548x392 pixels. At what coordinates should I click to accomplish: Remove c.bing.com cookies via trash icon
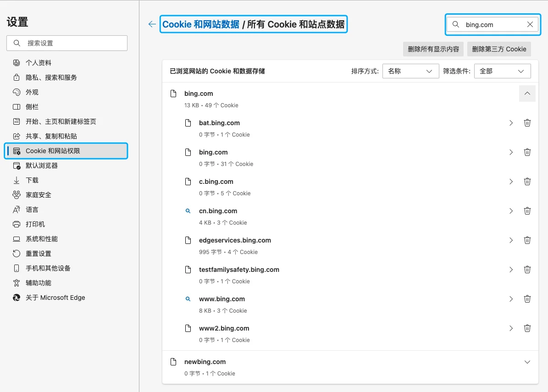point(527,182)
